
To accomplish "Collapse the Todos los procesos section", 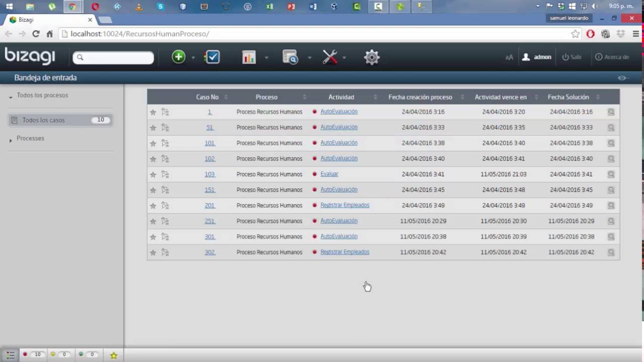I will 11,97.
